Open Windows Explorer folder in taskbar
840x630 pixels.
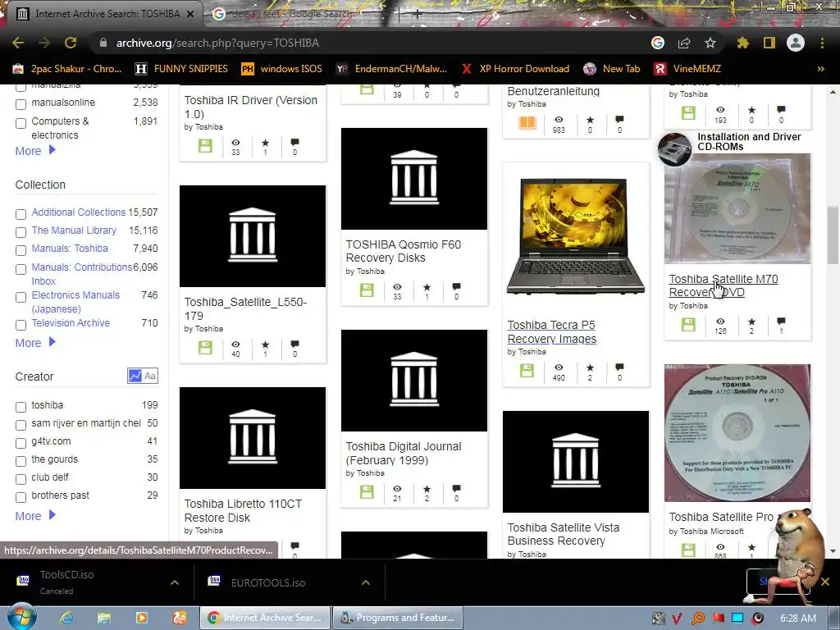point(104,618)
